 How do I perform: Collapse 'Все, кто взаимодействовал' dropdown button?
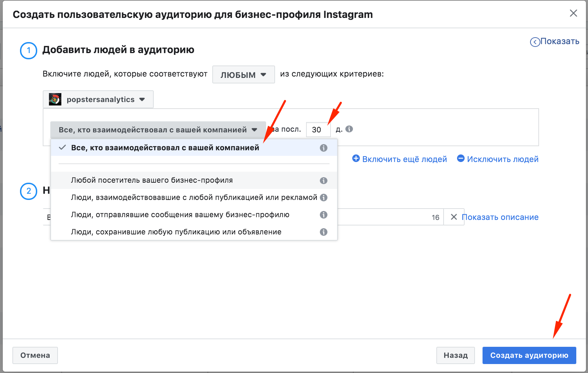pos(158,130)
